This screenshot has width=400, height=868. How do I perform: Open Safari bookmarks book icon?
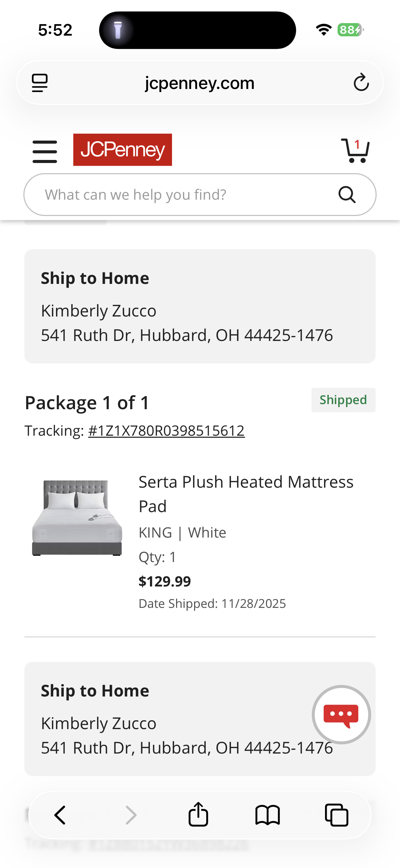268,815
